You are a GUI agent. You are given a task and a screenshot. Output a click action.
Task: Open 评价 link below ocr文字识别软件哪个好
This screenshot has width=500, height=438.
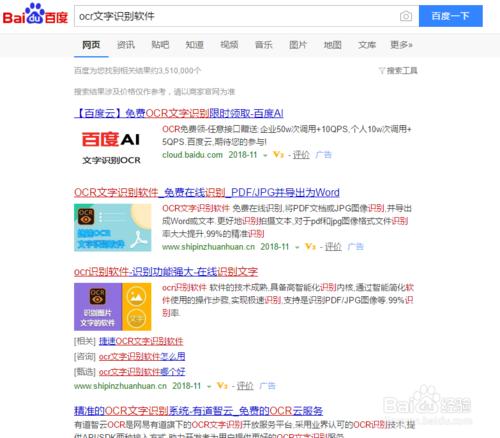(245, 386)
